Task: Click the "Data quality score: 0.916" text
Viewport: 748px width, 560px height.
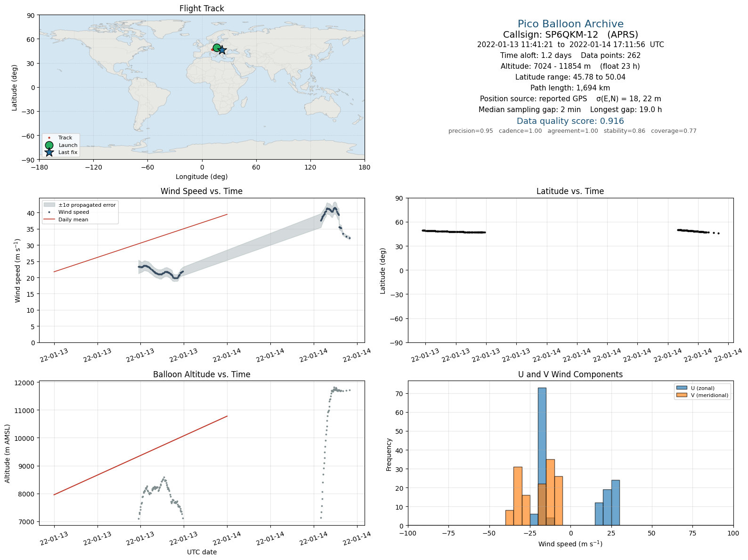Action: pos(570,121)
